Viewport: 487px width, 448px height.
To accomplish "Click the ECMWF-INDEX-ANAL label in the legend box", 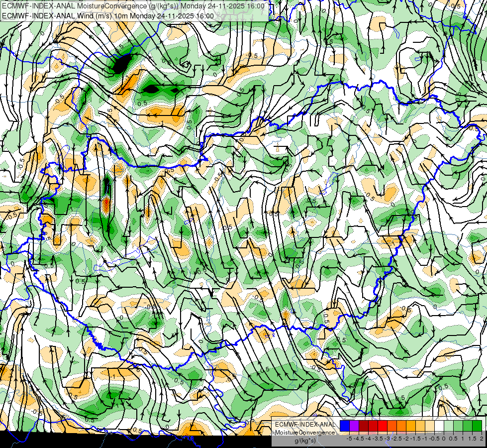I will coord(305,425).
